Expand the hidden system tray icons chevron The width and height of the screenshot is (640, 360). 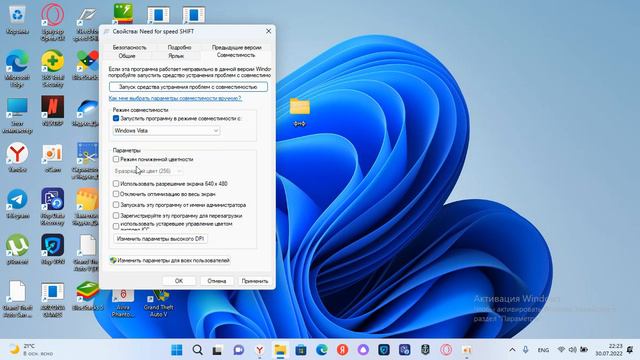[x=512, y=350]
